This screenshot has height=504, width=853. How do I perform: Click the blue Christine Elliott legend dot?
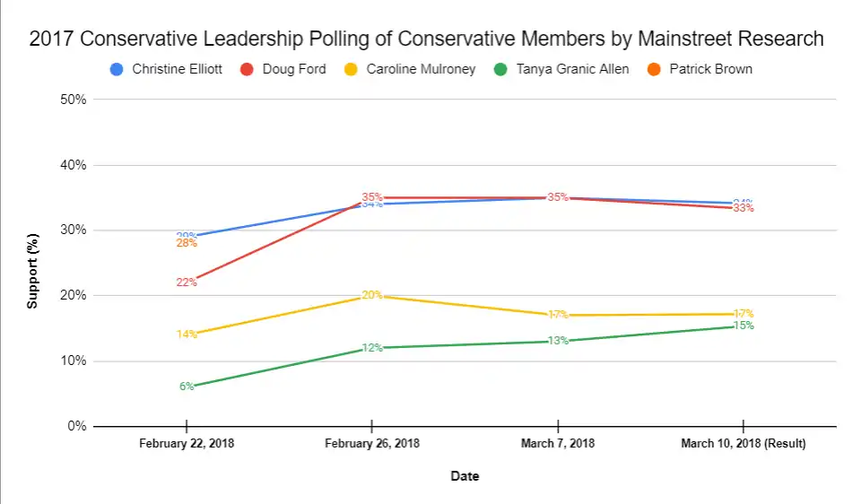117,69
